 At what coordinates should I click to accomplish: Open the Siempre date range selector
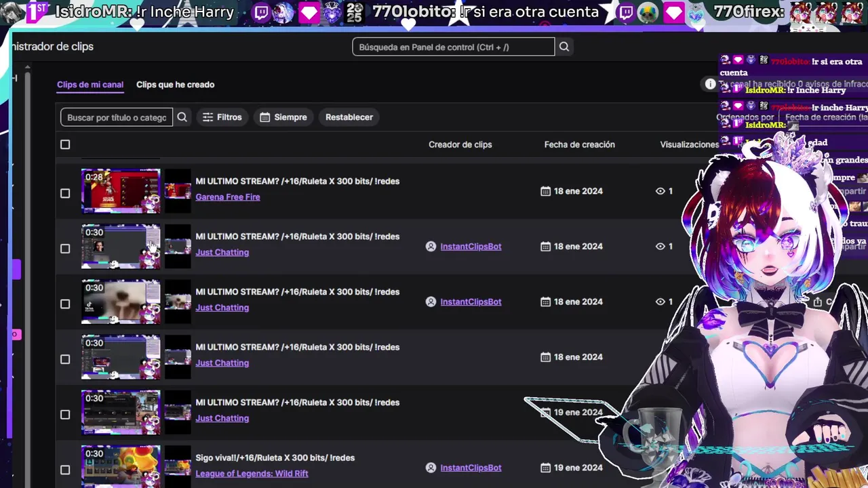283,117
